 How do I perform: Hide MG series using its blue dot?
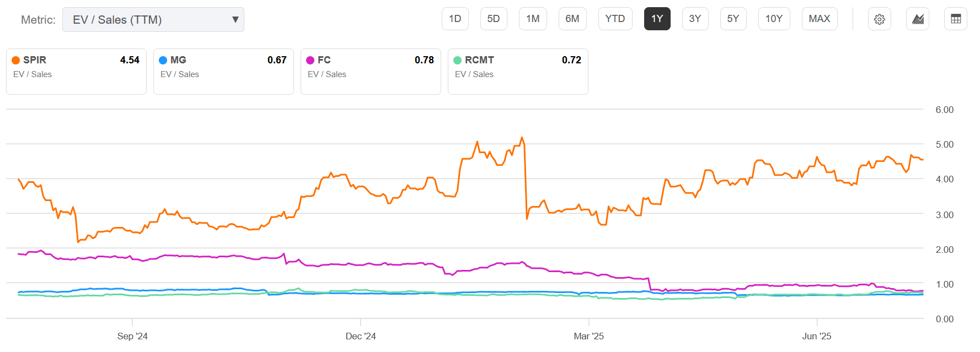[x=163, y=60]
